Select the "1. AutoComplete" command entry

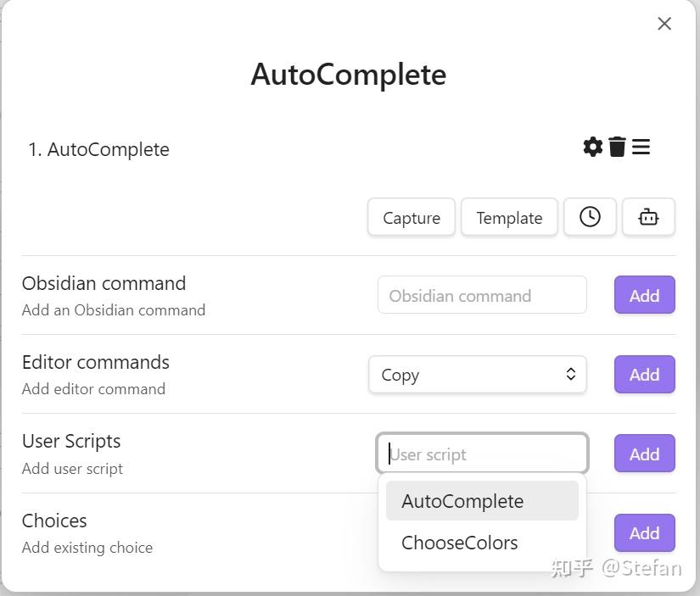pyautogui.click(x=98, y=150)
